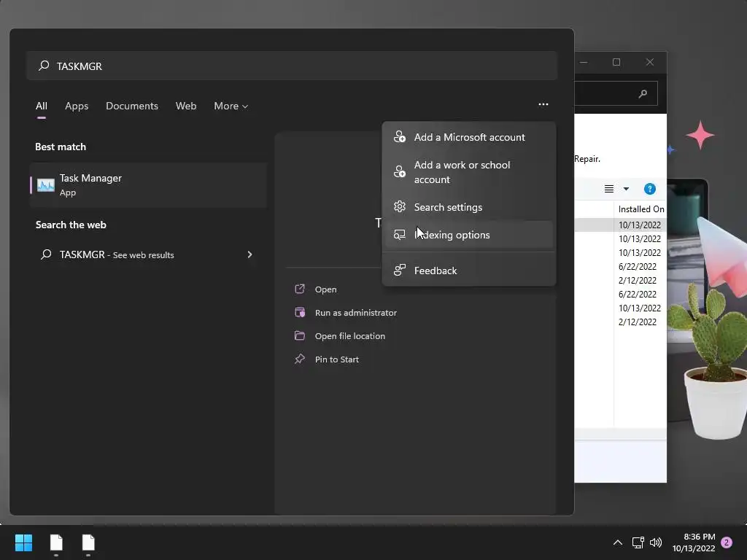The image size is (747, 560).
Task: Click the volume speaker icon in the tray
Action: (x=656, y=542)
